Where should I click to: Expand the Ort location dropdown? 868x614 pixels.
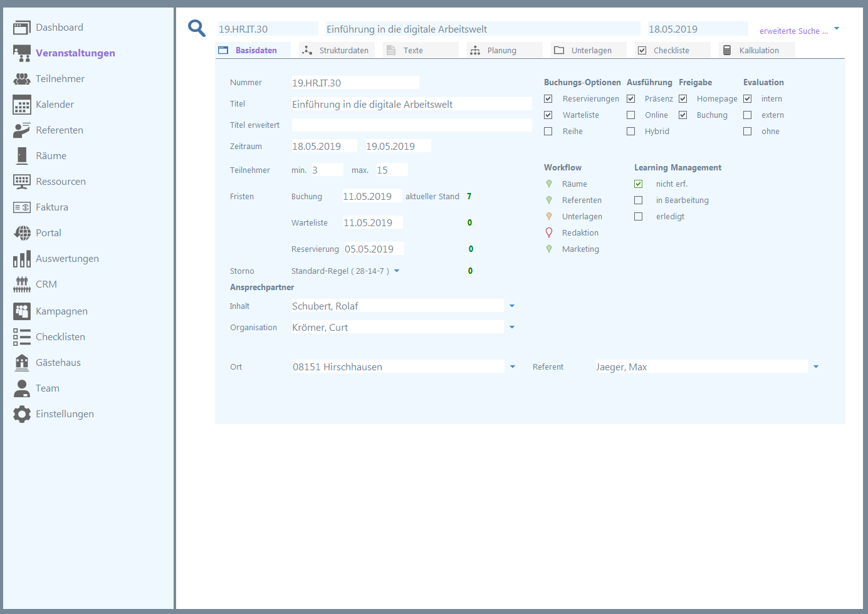coord(513,367)
